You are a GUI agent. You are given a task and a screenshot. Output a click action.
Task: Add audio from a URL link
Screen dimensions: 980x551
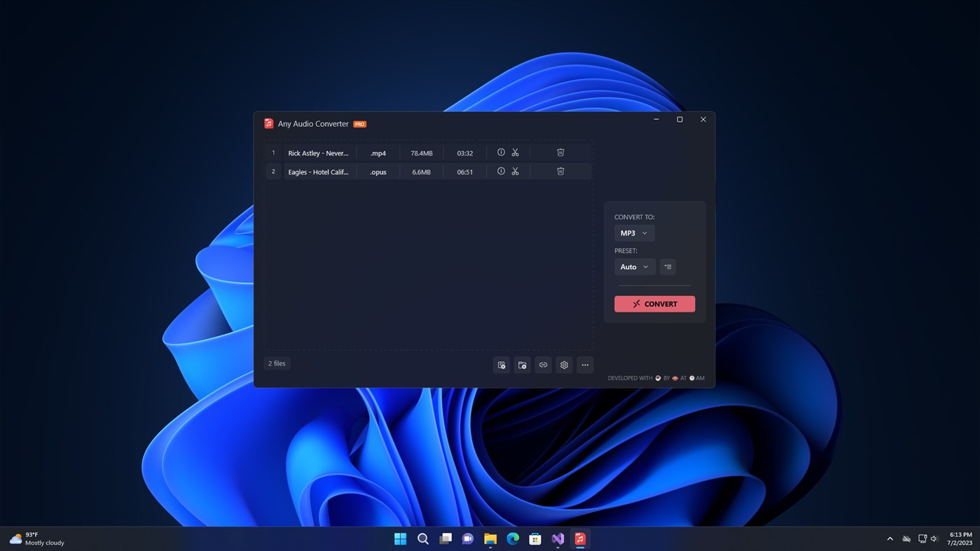click(x=543, y=365)
